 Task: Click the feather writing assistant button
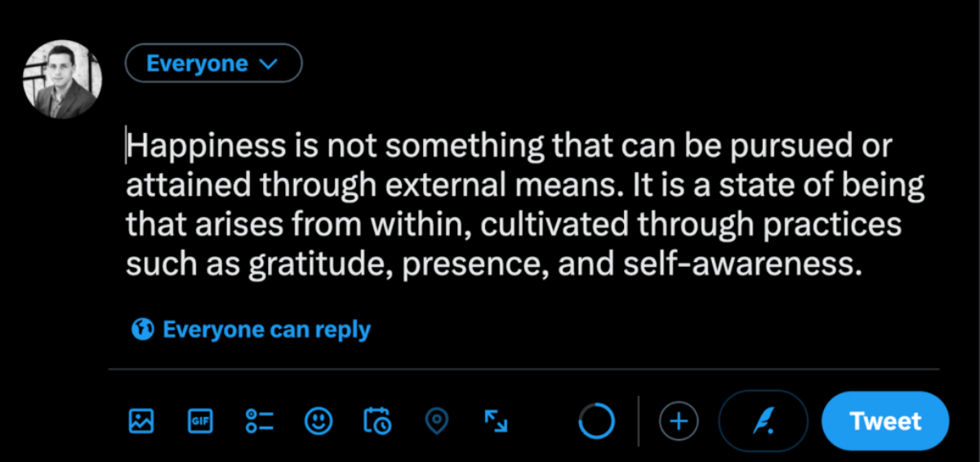(763, 421)
